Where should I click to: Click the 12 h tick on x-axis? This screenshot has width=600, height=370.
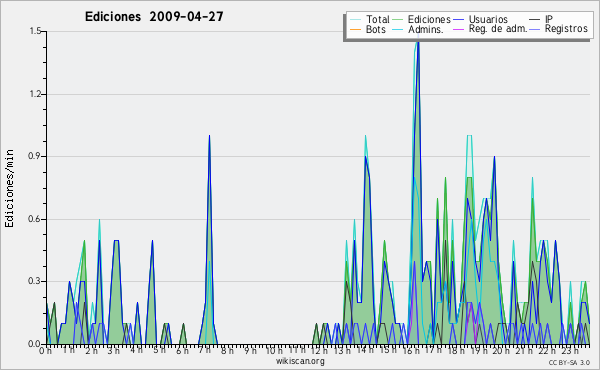[x=319, y=350]
